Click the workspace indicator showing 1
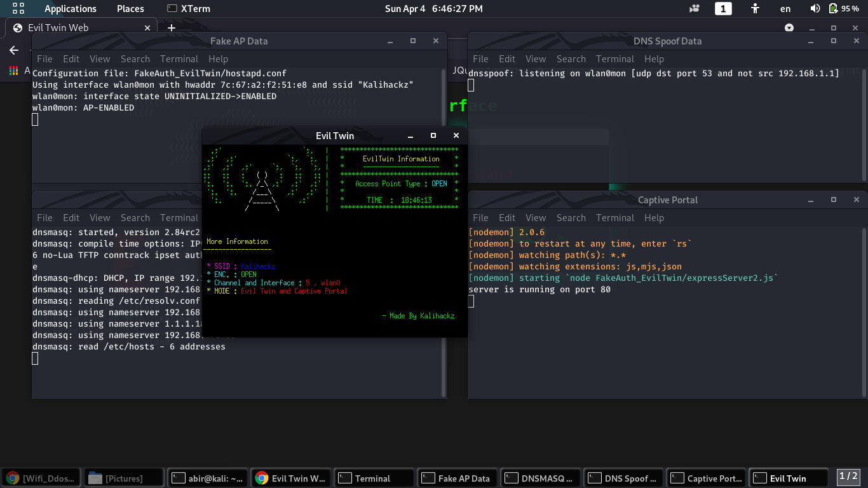This screenshot has width=868, height=488. [x=723, y=9]
